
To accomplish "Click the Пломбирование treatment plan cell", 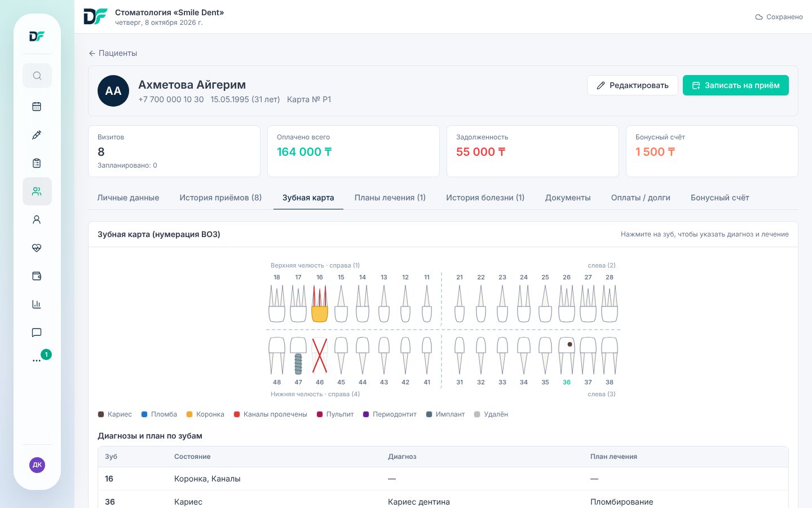I will 622,502.
